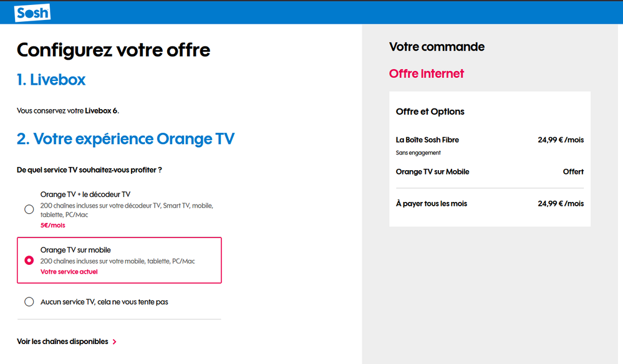Click the Offert label in order summary
This screenshot has height=364, width=623.
point(573,171)
